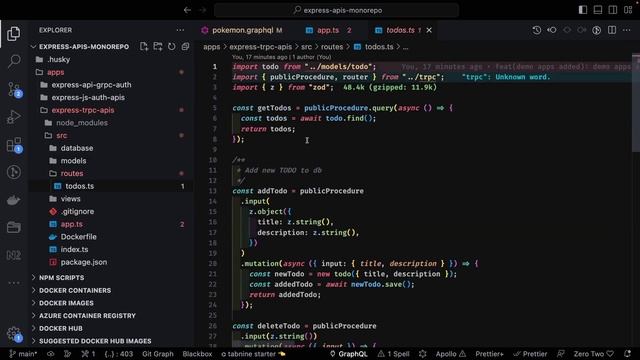640x360 pixels.
Task: Collapse all folders in Explorer
Action: [x=185, y=47]
